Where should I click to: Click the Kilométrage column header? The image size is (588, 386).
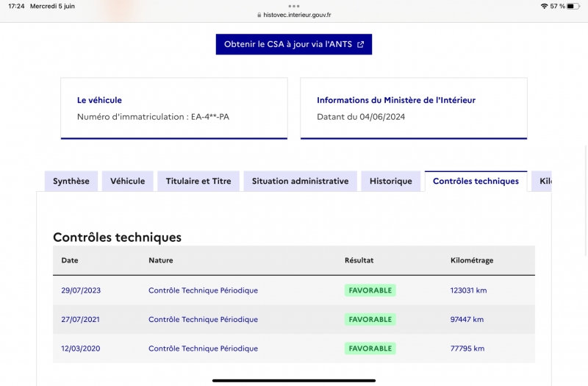472,260
